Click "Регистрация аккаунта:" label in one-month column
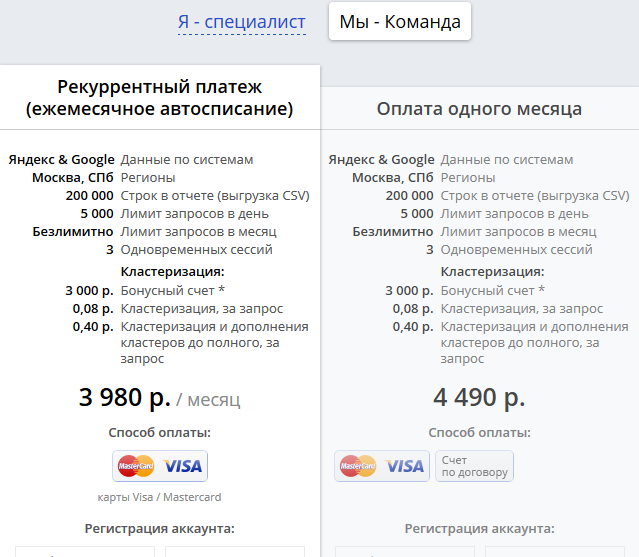 click(x=479, y=529)
